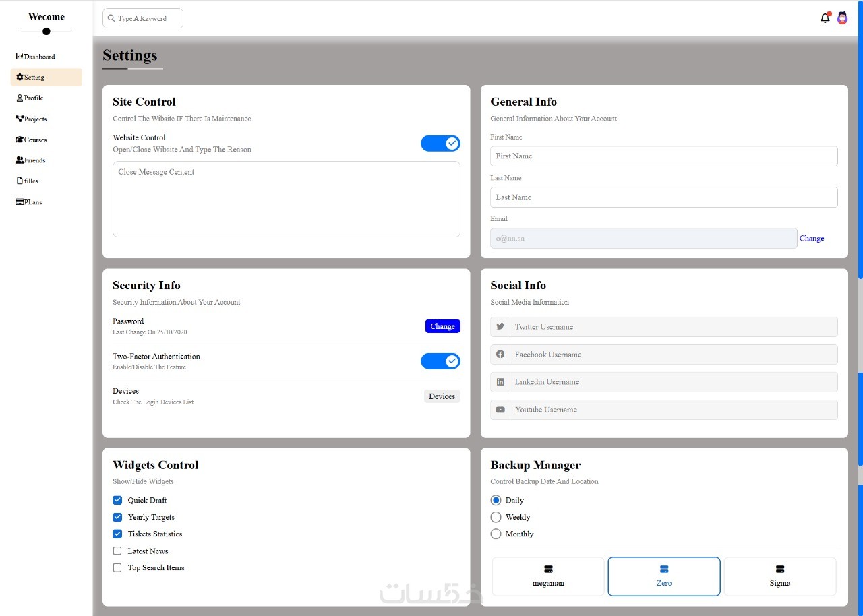Click the server icon above Zero
863x616 pixels.
[664, 569]
